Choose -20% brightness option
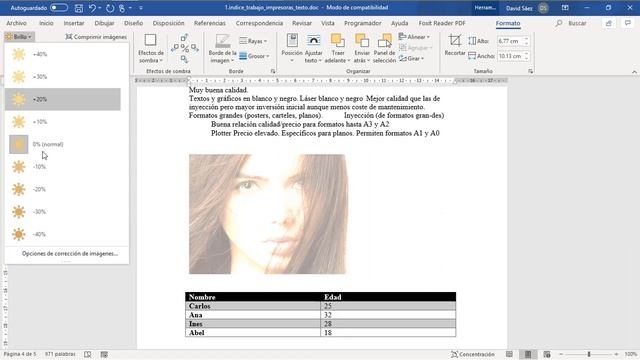The height and width of the screenshot is (360, 640). click(63, 189)
